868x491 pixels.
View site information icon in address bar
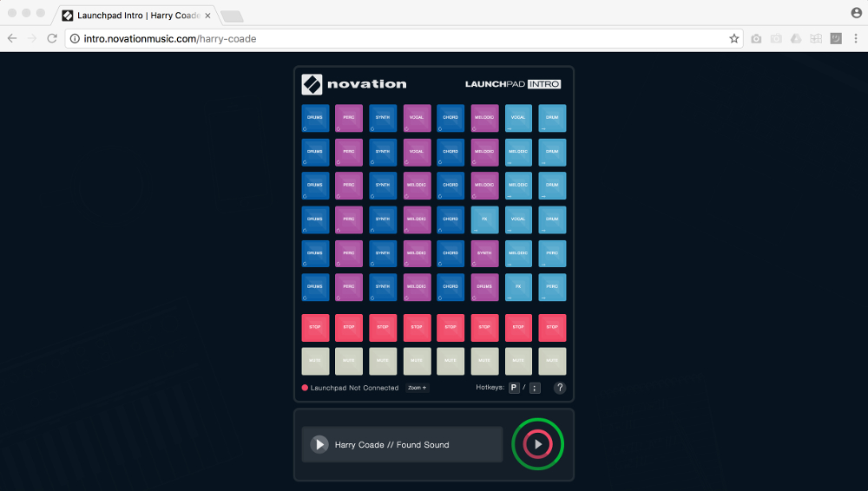click(75, 39)
